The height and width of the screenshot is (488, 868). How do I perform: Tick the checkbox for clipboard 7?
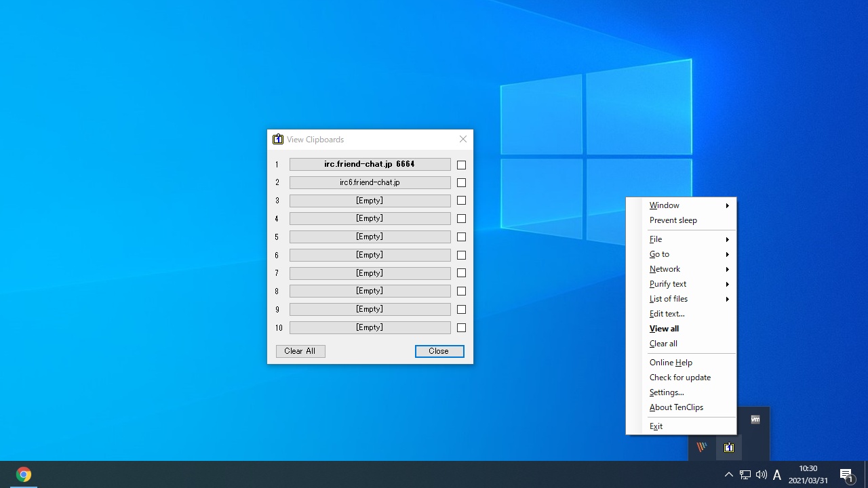(x=461, y=273)
